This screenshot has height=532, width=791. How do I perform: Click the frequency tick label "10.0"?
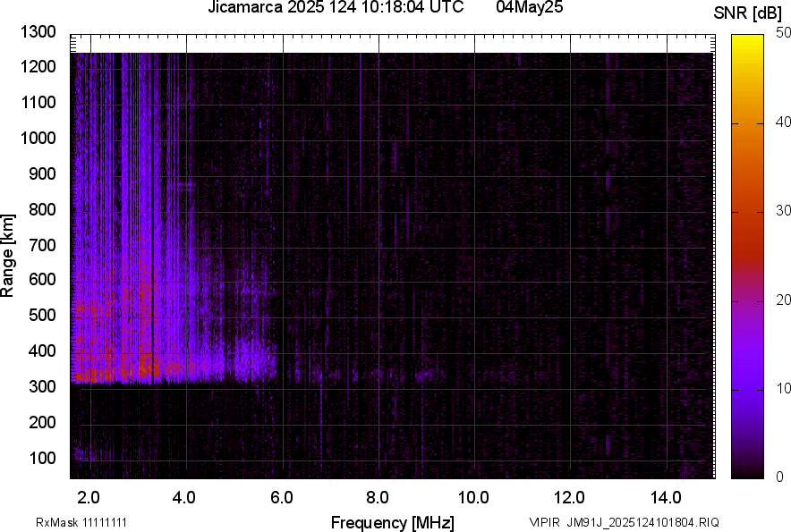pos(473,498)
